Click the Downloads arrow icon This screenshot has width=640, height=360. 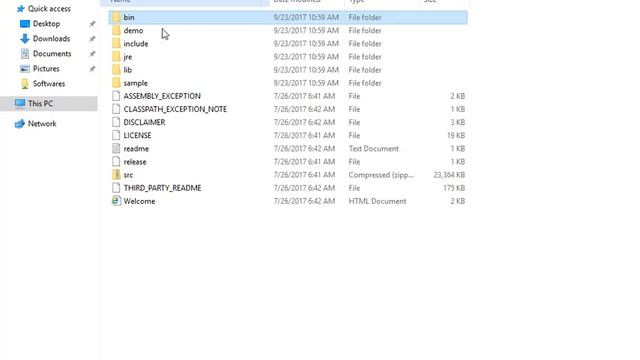[x=25, y=39]
